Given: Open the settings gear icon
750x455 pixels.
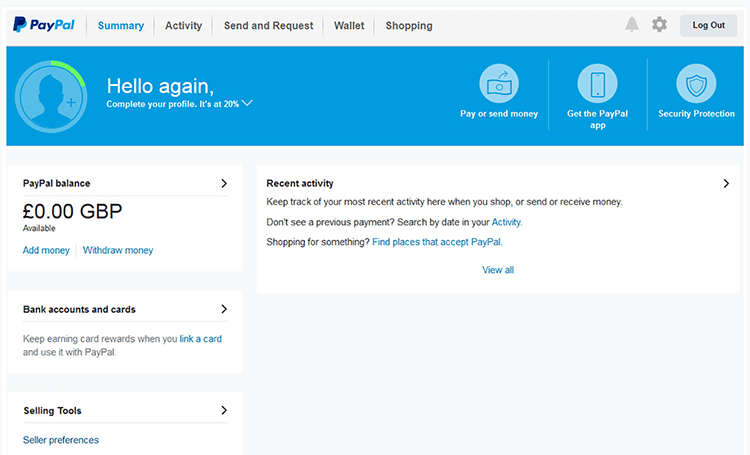Looking at the screenshot, I should (659, 25).
